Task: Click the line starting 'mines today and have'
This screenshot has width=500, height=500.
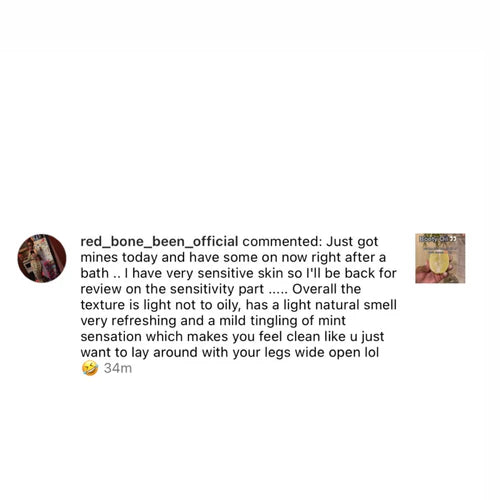Action: click(x=233, y=258)
